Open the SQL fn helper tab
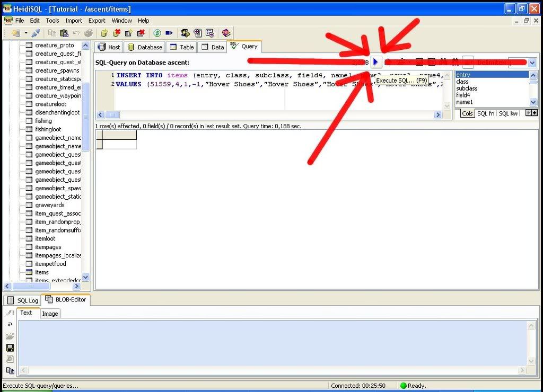 coord(486,113)
